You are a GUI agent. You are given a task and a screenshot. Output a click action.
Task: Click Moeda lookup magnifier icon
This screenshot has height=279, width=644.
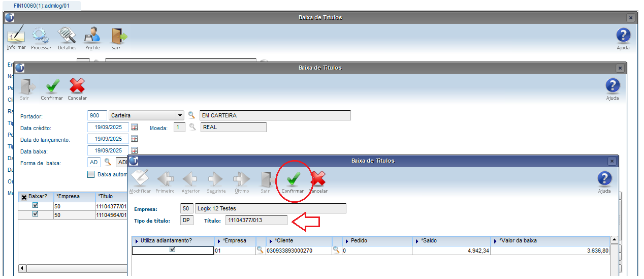192,127
